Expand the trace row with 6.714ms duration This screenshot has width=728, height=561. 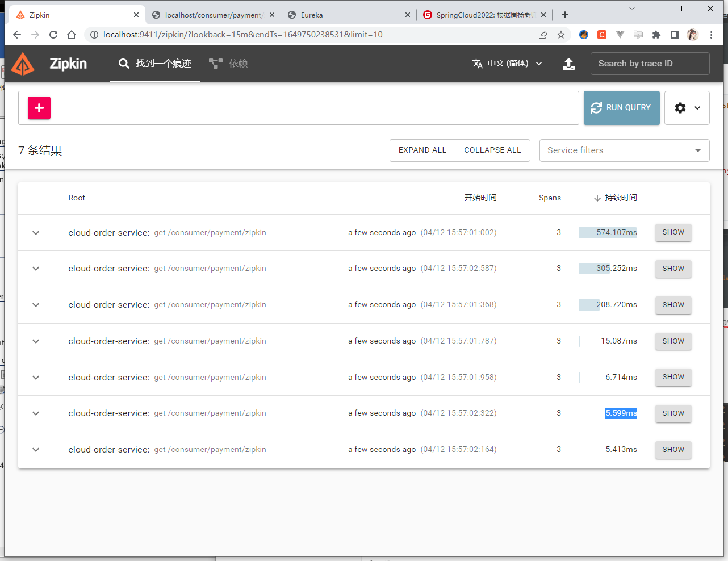(x=36, y=378)
